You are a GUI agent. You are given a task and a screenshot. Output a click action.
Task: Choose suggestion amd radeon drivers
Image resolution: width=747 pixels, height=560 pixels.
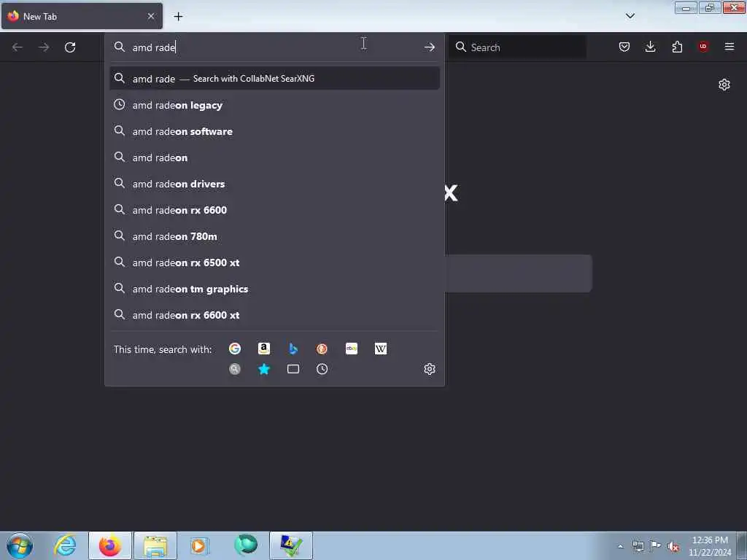point(274,183)
